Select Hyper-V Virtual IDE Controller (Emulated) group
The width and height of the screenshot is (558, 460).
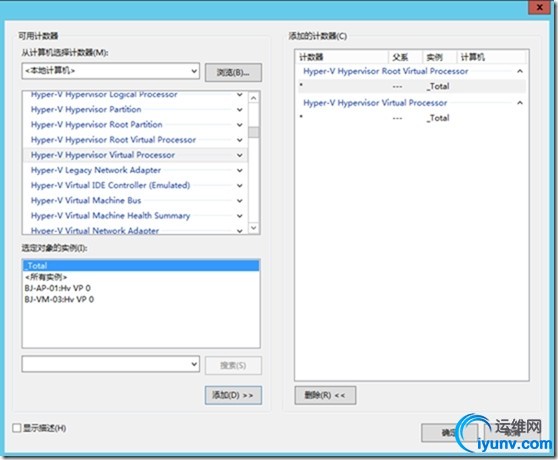click(x=110, y=186)
